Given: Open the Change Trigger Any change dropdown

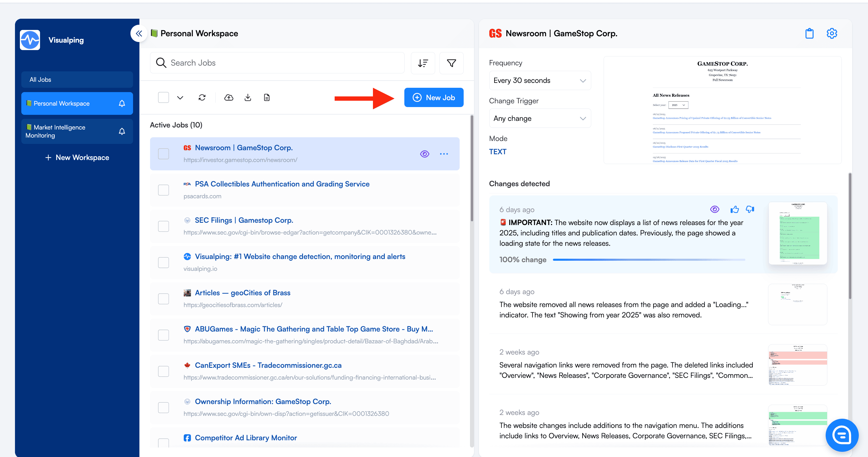Looking at the screenshot, I should (540, 119).
